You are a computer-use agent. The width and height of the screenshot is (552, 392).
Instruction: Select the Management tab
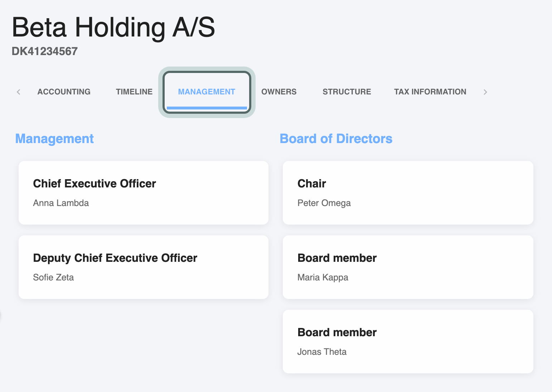[x=207, y=92]
